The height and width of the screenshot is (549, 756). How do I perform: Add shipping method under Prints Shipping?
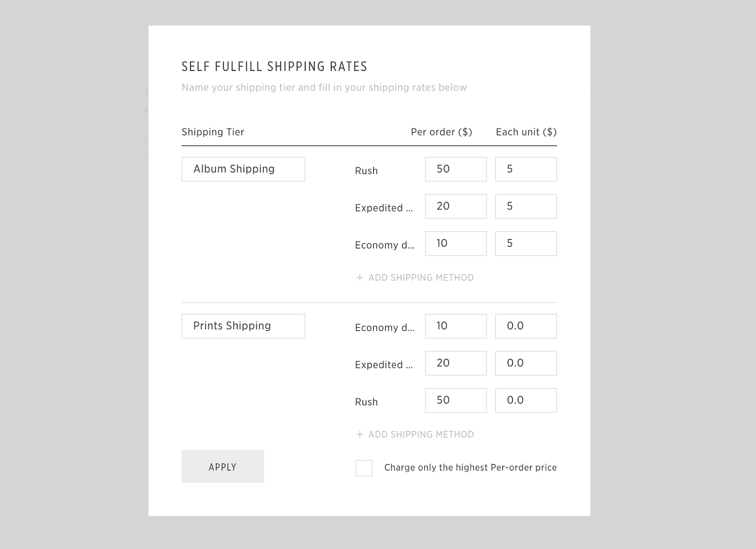click(x=421, y=435)
